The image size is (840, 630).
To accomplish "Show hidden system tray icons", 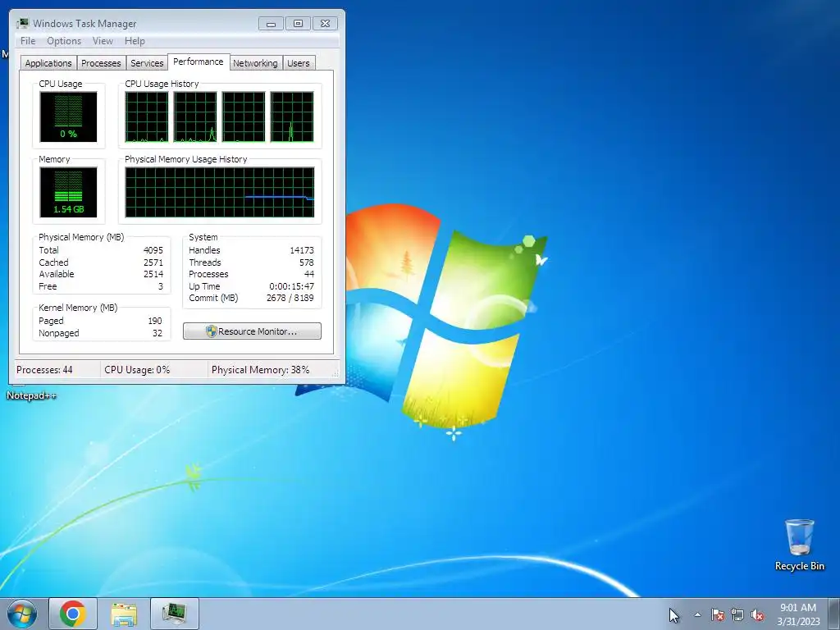I will tap(697, 615).
